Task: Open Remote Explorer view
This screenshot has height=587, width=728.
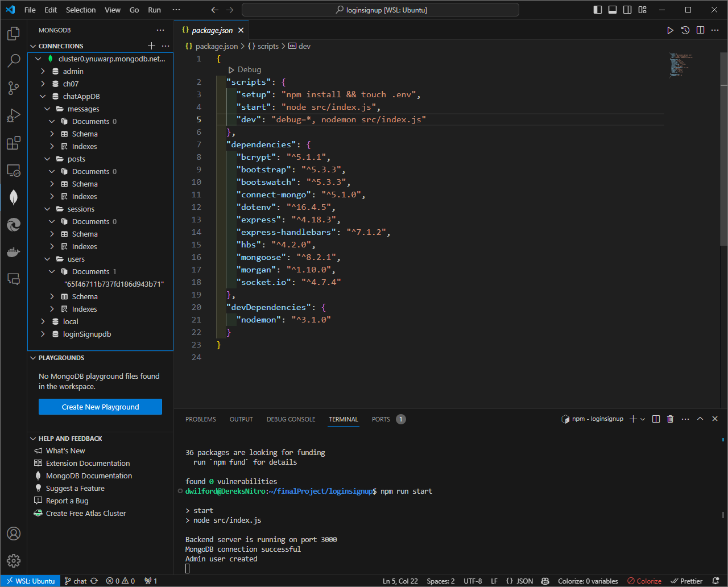Action: pyautogui.click(x=14, y=170)
